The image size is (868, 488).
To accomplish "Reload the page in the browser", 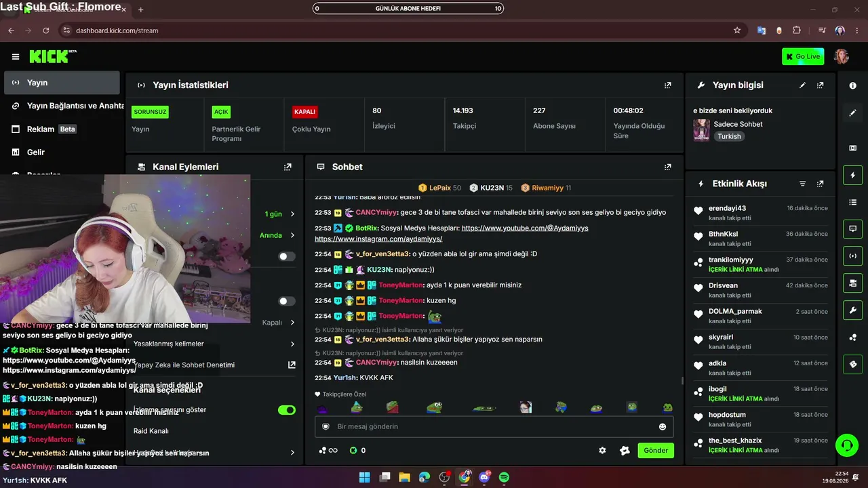I will click(46, 30).
